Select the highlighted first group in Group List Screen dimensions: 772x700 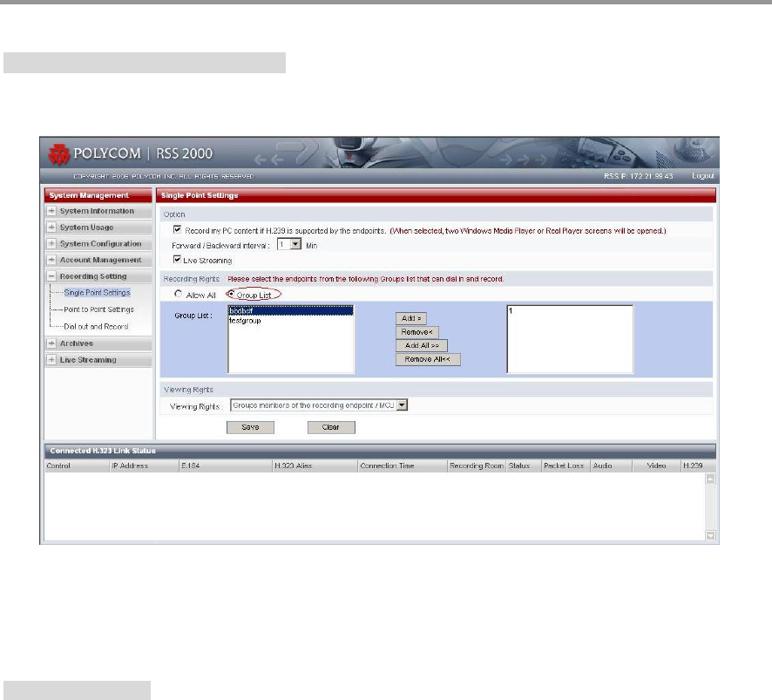pos(290,311)
